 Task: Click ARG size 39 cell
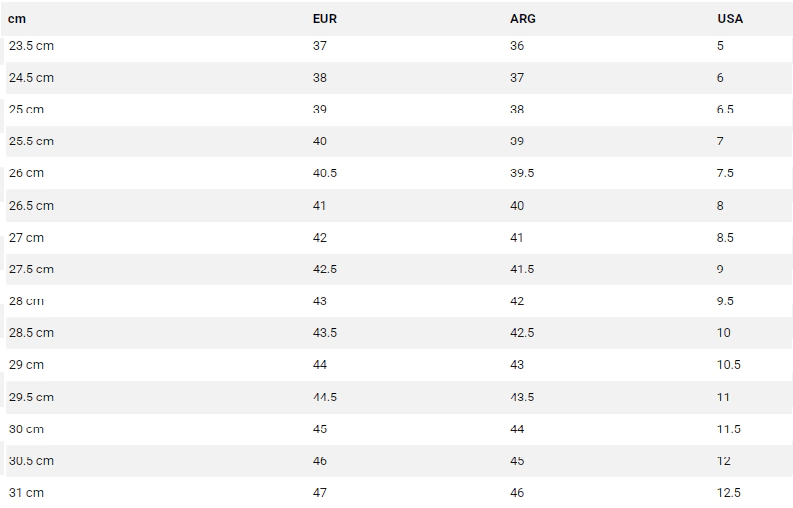517,141
